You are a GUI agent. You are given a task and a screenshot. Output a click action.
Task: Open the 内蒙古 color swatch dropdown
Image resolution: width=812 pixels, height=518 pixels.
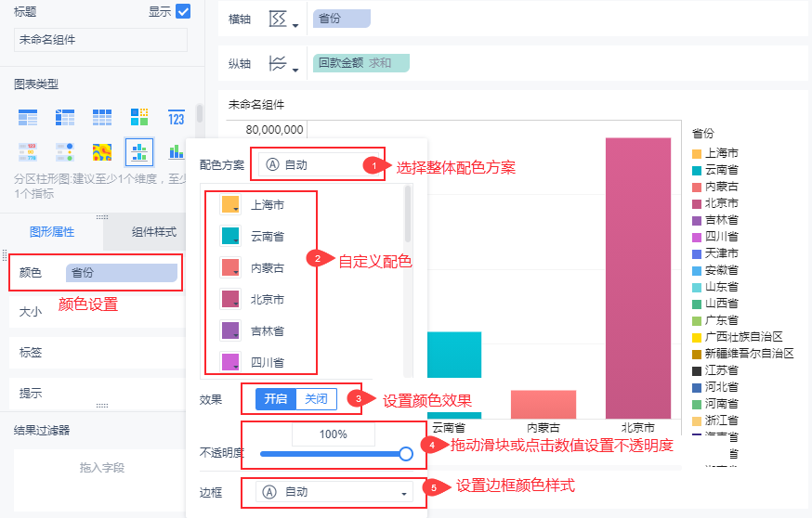click(x=230, y=267)
